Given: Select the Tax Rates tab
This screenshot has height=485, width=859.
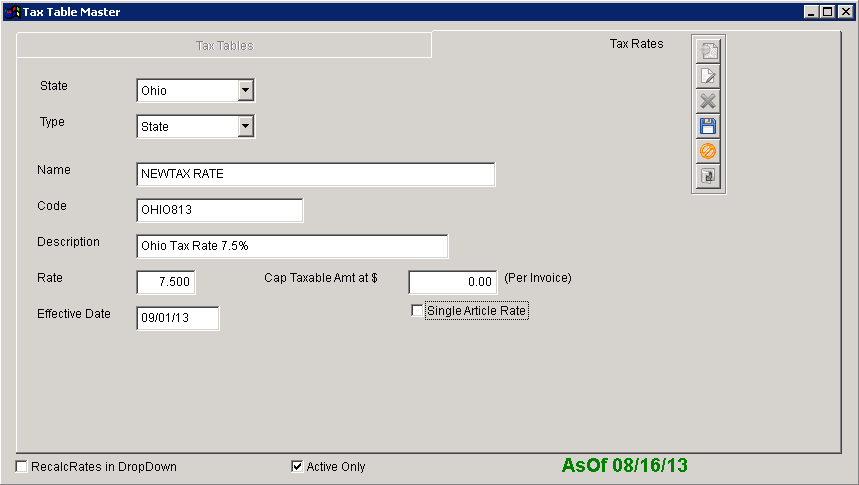Looking at the screenshot, I should click(636, 44).
